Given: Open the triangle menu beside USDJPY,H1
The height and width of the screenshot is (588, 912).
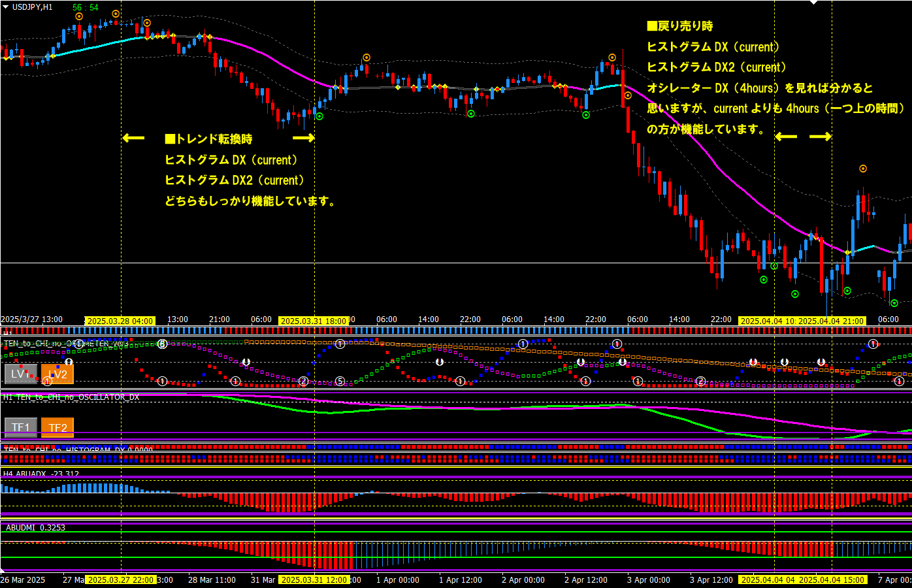Looking at the screenshot, I should pos(6,7).
